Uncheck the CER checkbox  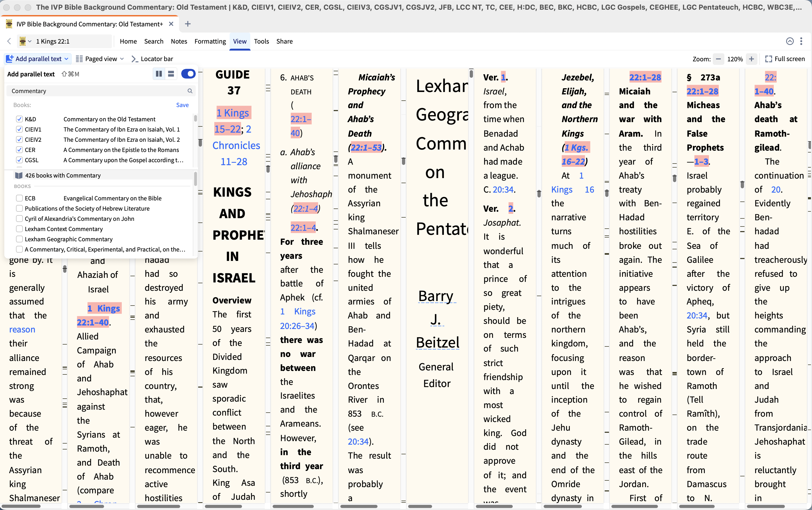[19, 150]
